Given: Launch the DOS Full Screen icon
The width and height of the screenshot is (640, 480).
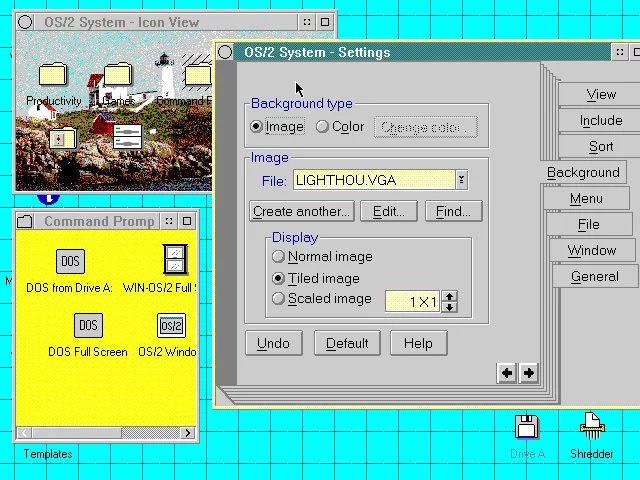Looking at the screenshot, I should click(x=88, y=325).
